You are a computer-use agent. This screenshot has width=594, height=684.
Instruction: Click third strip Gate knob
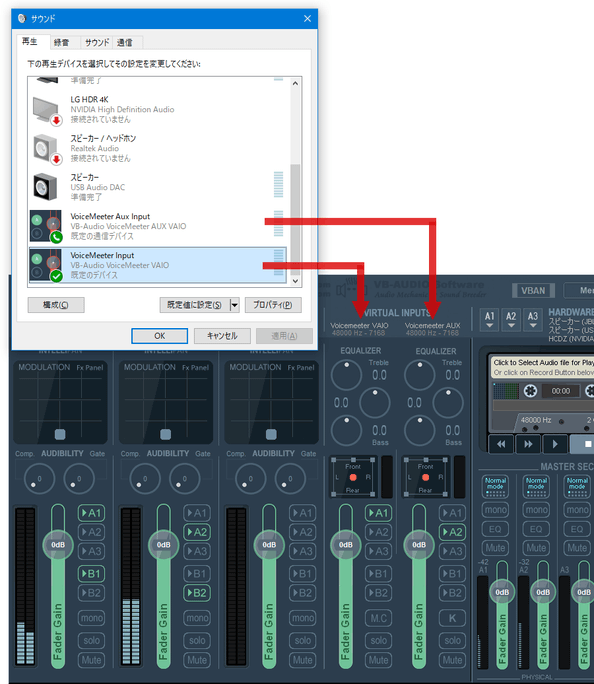pyautogui.click(x=290, y=479)
